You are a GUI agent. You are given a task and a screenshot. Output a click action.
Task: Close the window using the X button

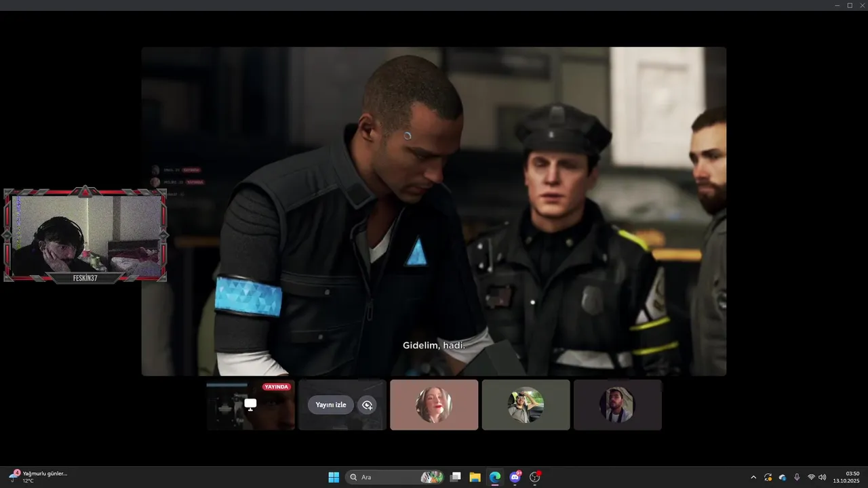(862, 5)
